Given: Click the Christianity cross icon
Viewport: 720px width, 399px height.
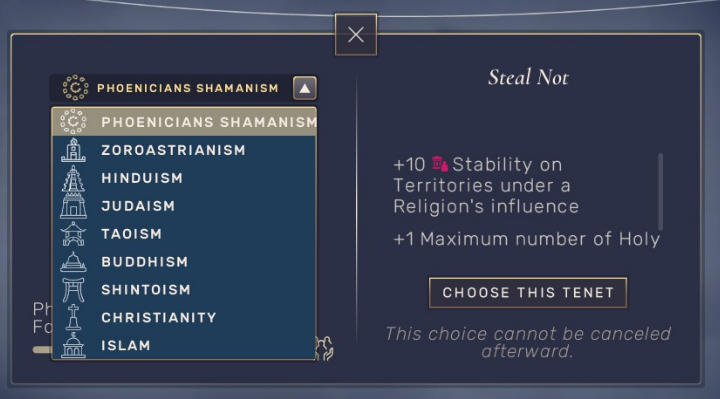Looking at the screenshot, I should click(x=73, y=317).
